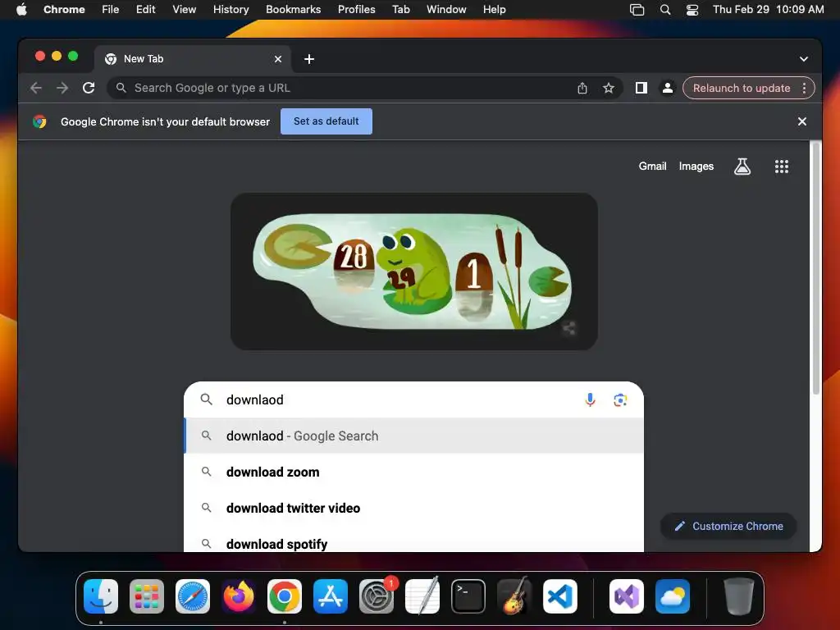This screenshot has width=840, height=630.
Task: Open the History menu
Action: click(231, 9)
